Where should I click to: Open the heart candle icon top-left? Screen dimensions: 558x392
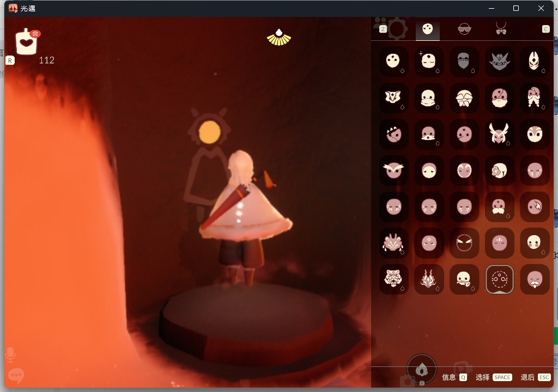(x=27, y=41)
